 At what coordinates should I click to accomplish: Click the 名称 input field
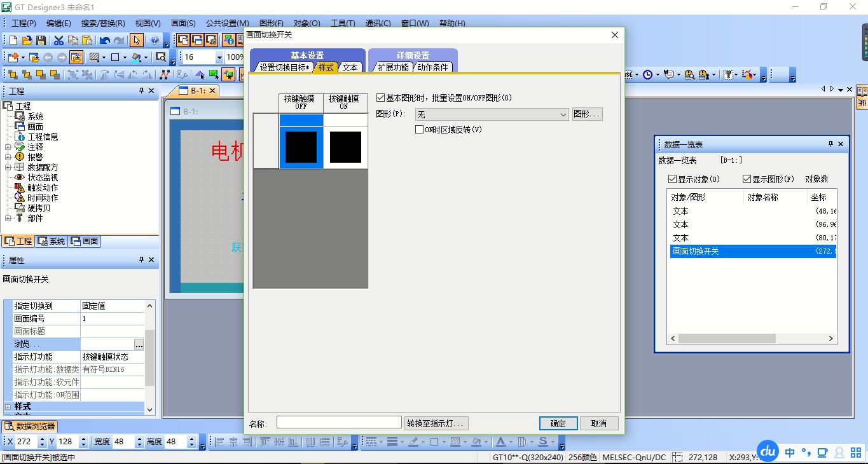[x=339, y=423]
